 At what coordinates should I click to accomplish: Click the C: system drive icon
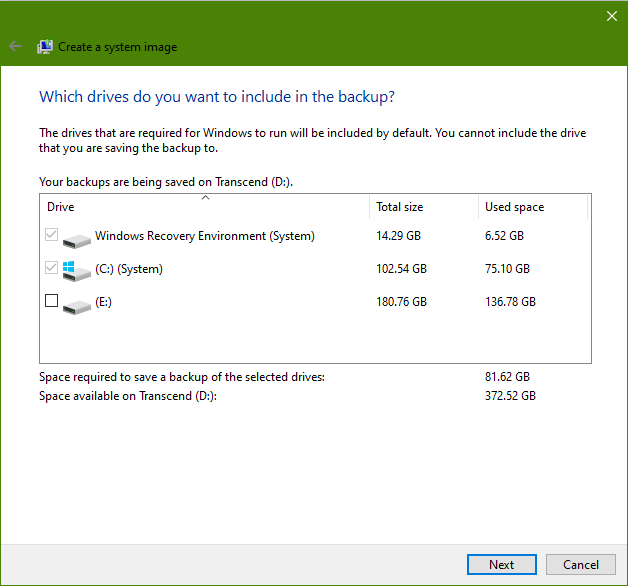pyautogui.click(x=76, y=271)
